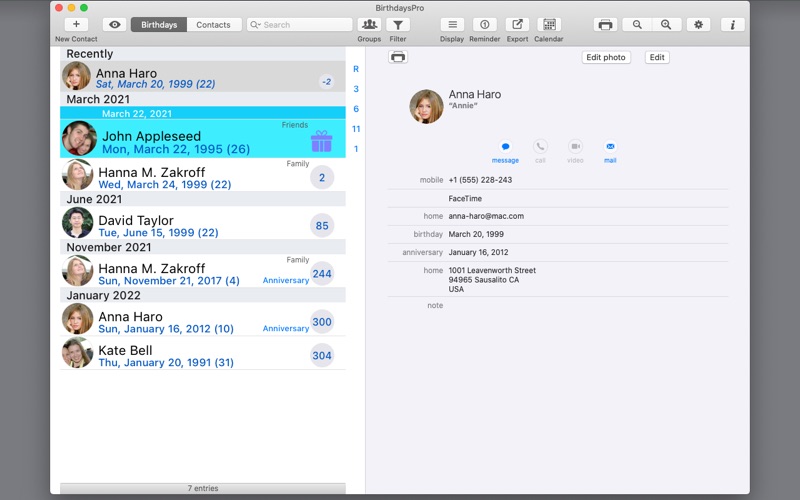Viewport: 800px width, 500px height.
Task: Jump to index R in the side index
Action: 356,69
